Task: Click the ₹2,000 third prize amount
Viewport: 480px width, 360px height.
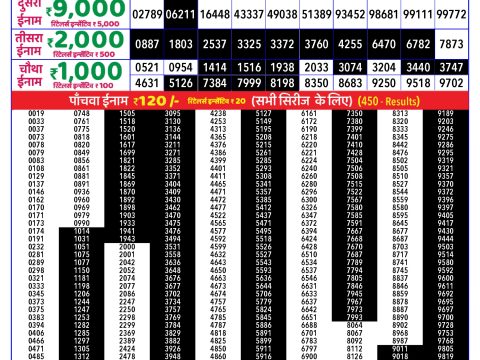Action: tap(85, 40)
